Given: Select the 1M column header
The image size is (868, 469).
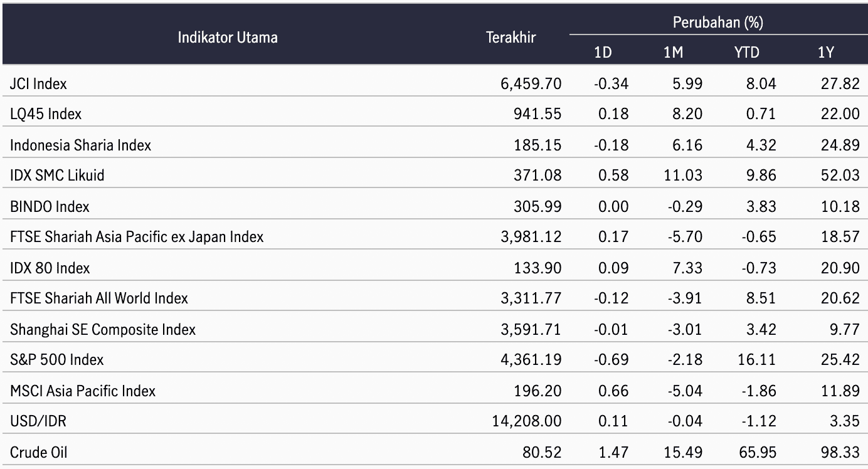Looking at the screenshot, I should tap(673, 53).
